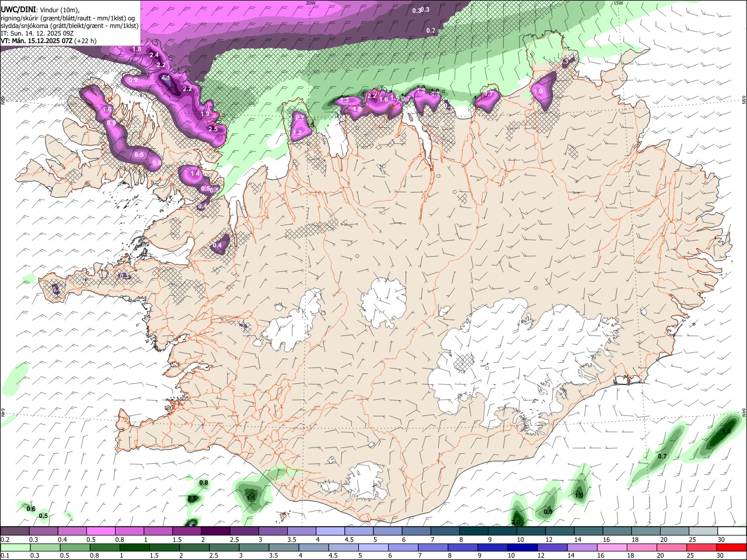Select the bright magenta 0.5 swatch in upper legend
Screen dimensions: 747x560
pyautogui.click(x=101, y=531)
